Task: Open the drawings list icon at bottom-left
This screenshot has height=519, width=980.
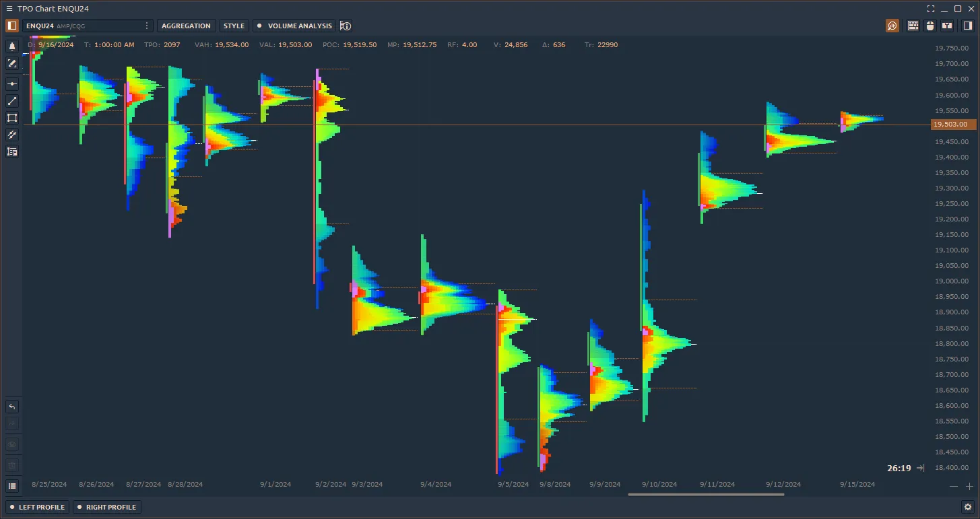Action: [12, 485]
